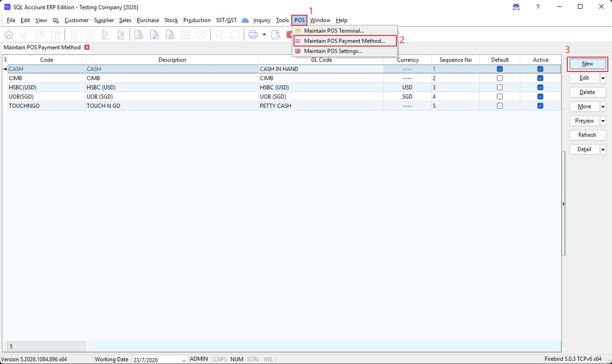Screen dimensions: 612x364
Task: Expand the arrow beside the Preview button
Action: pyautogui.click(x=603, y=121)
